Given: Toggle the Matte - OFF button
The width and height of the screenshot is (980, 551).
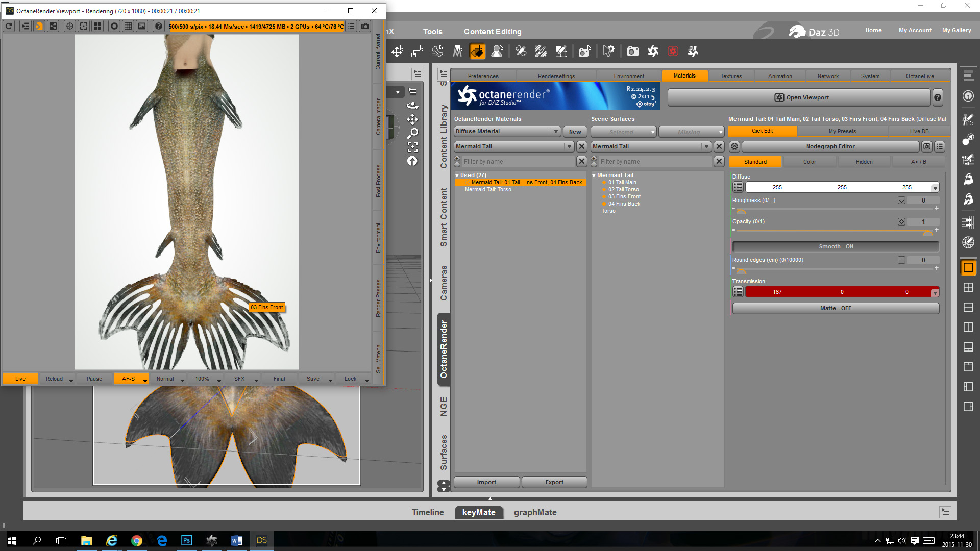Looking at the screenshot, I should click(836, 308).
